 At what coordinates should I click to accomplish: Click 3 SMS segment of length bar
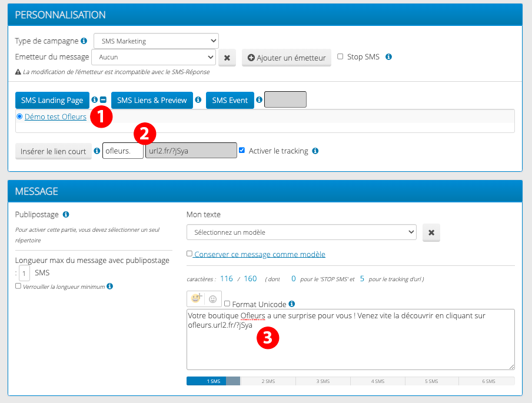click(x=323, y=381)
